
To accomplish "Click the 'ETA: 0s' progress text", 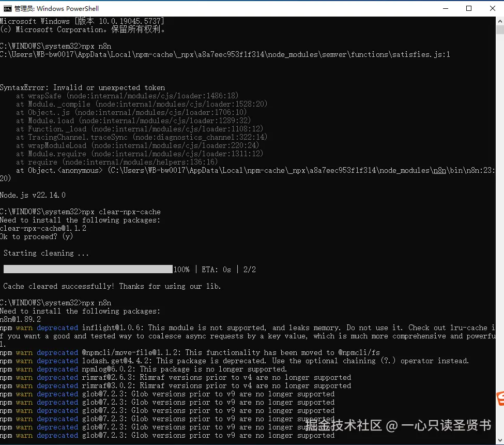I will pyautogui.click(x=216, y=269).
